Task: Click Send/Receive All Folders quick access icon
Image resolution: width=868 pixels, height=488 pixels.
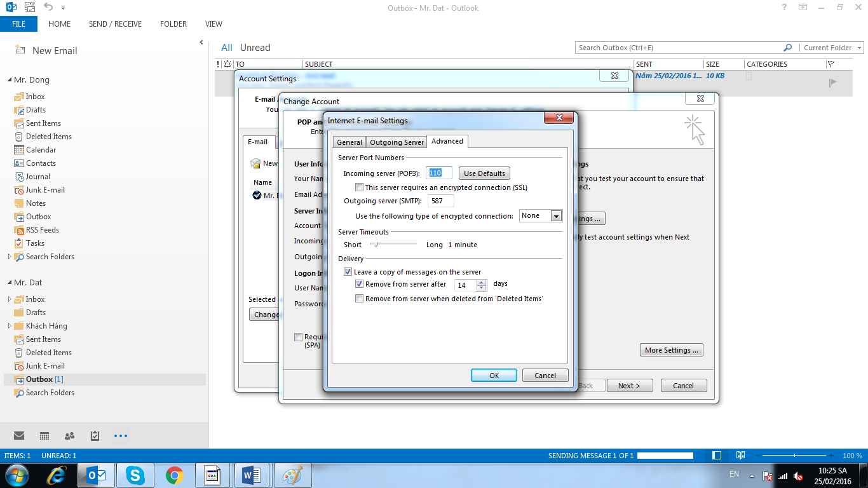Action: [x=29, y=8]
